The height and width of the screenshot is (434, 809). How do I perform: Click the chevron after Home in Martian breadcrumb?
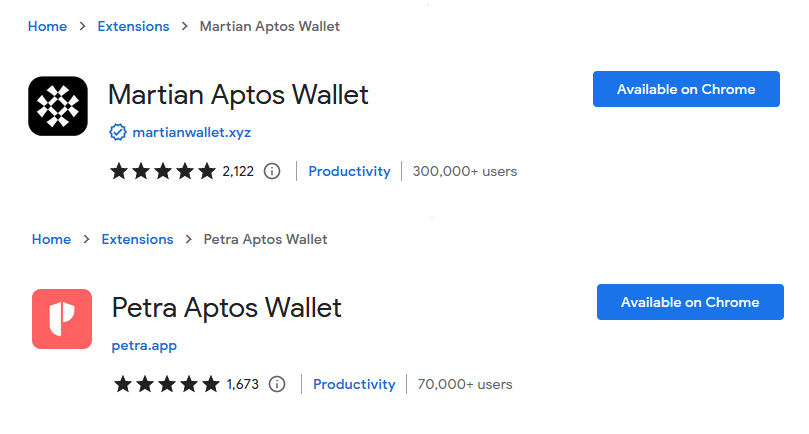(x=83, y=26)
